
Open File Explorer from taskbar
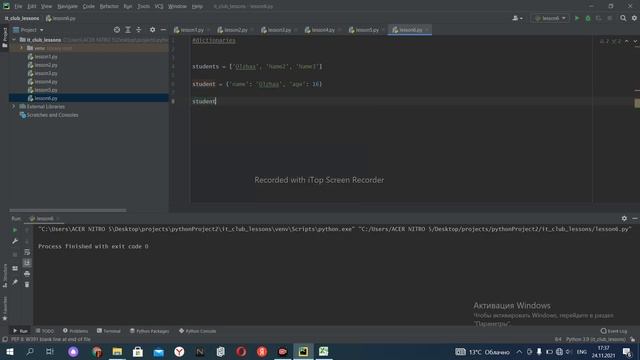point(117,352)
